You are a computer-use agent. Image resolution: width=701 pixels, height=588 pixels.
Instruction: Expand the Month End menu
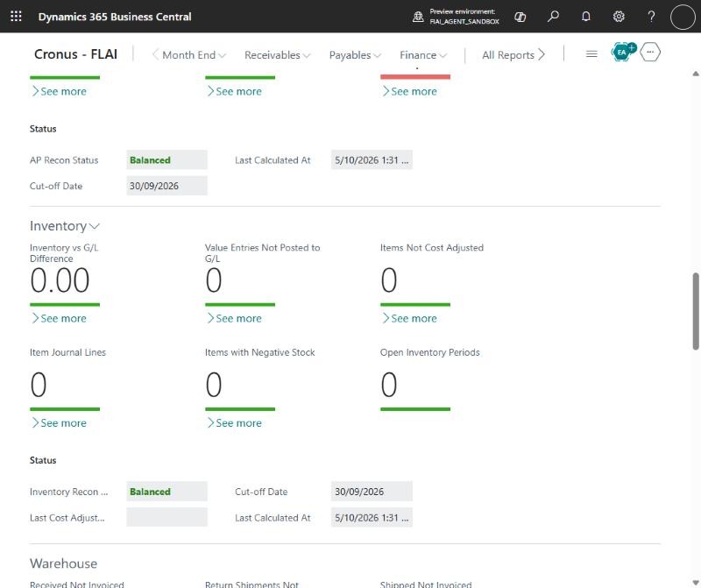point(194,55)
